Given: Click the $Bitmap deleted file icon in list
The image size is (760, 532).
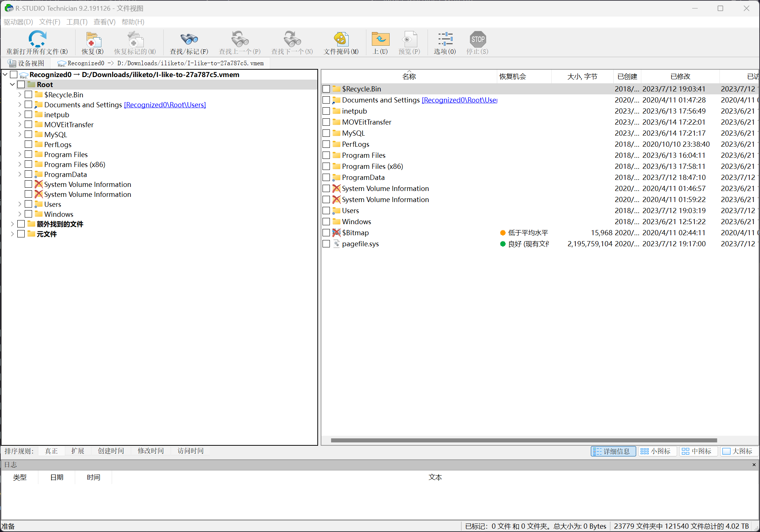Looking at the screenshot, I should [x=336, y=233].
